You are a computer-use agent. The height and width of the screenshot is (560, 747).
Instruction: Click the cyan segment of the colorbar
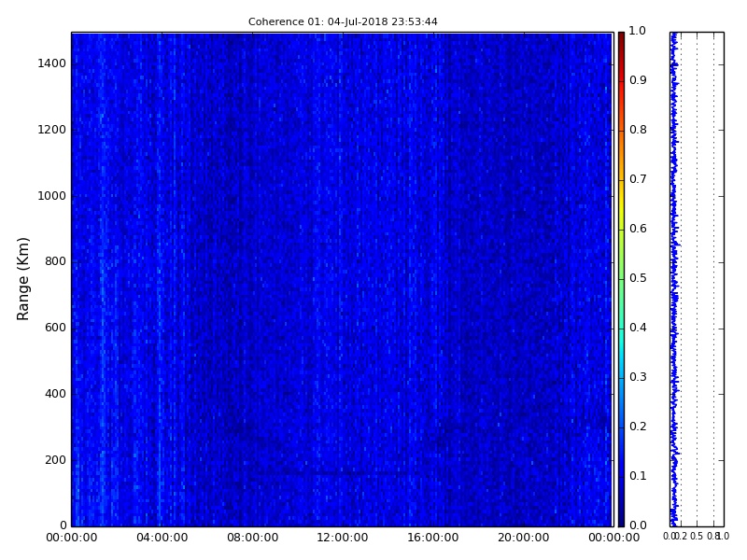621,343
